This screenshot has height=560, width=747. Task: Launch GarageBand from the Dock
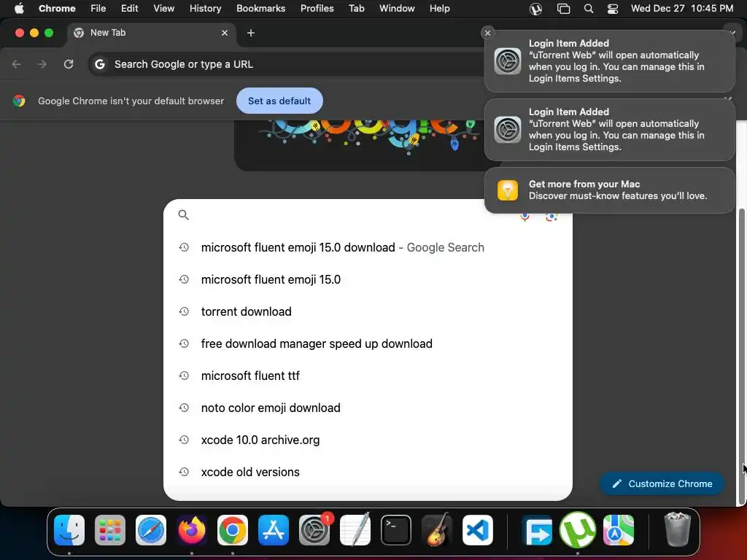pyautogui.click(x=437, y=530)
